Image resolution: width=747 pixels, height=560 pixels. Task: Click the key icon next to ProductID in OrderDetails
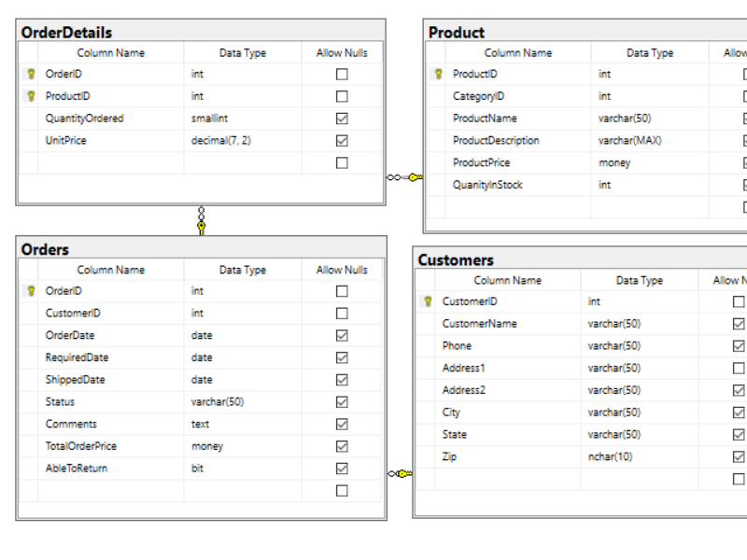(31, 96)
